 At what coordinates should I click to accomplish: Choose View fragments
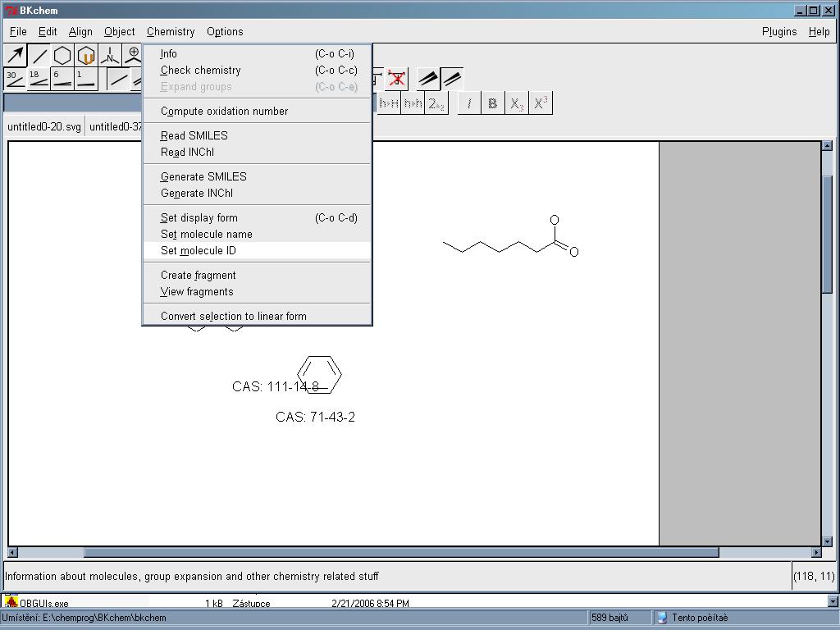tap(257, 292)
